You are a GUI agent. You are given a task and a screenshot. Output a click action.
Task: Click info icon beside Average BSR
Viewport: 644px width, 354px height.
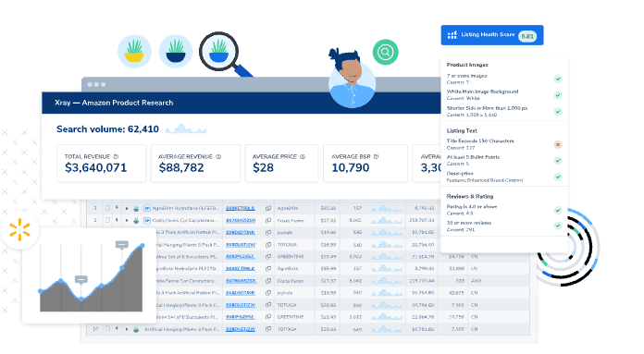tap(376, 157)
